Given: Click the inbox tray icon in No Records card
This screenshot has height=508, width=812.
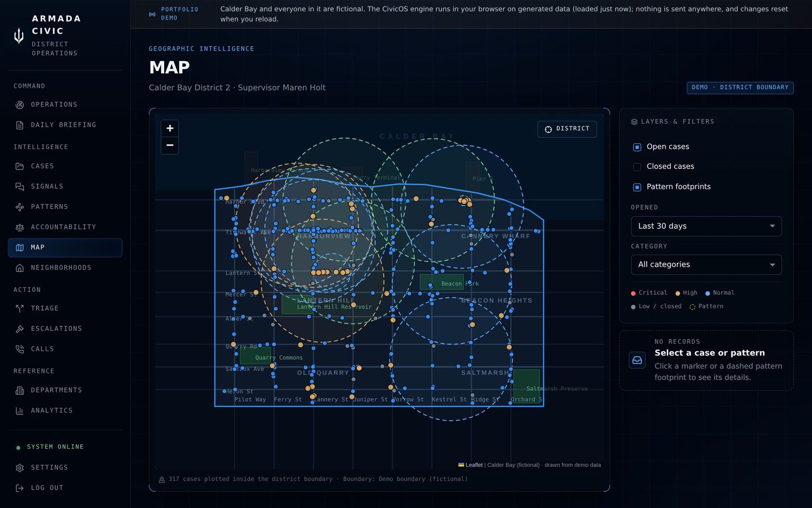Looking at the screenshot, I should pyautogui.click(x=637, y=360).
